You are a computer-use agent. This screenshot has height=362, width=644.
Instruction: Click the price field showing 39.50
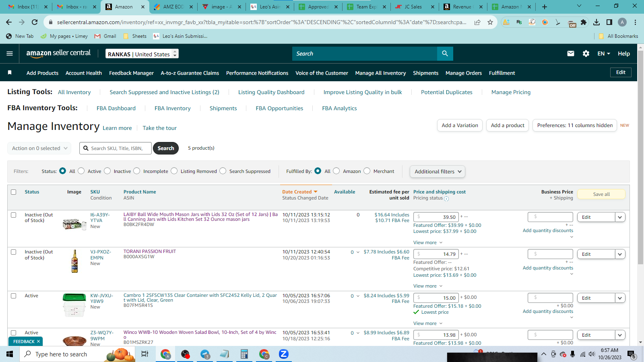[x=436, y=217]
